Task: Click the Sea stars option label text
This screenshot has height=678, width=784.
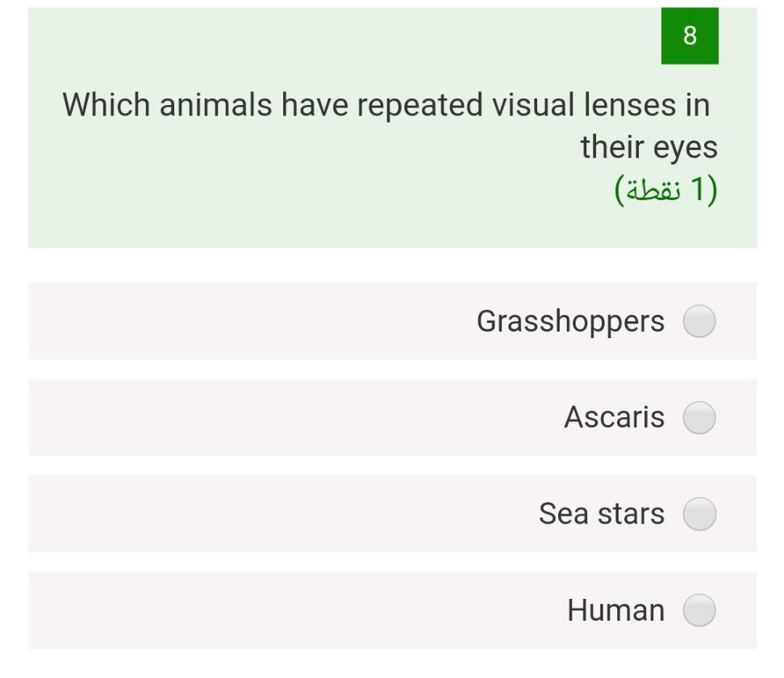Action: coord(603,514)
